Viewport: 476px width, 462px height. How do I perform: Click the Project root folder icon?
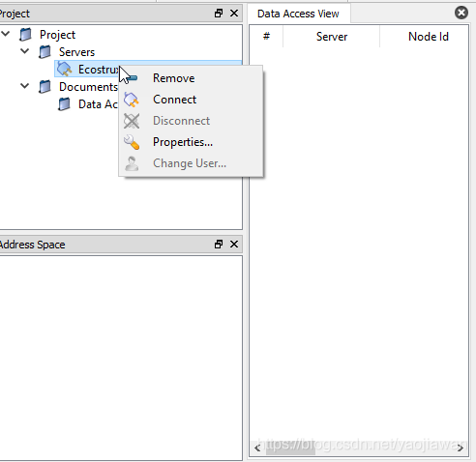click(25, 35)
